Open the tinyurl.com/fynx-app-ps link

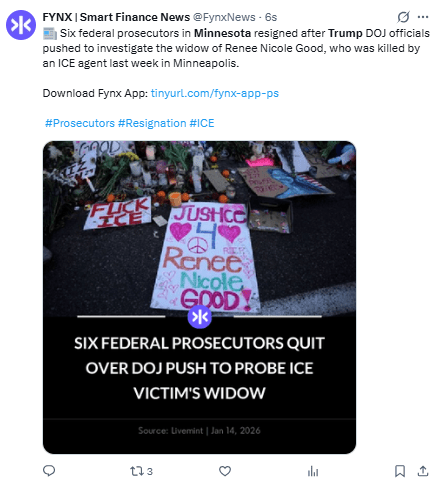click(x=215, y=93)
